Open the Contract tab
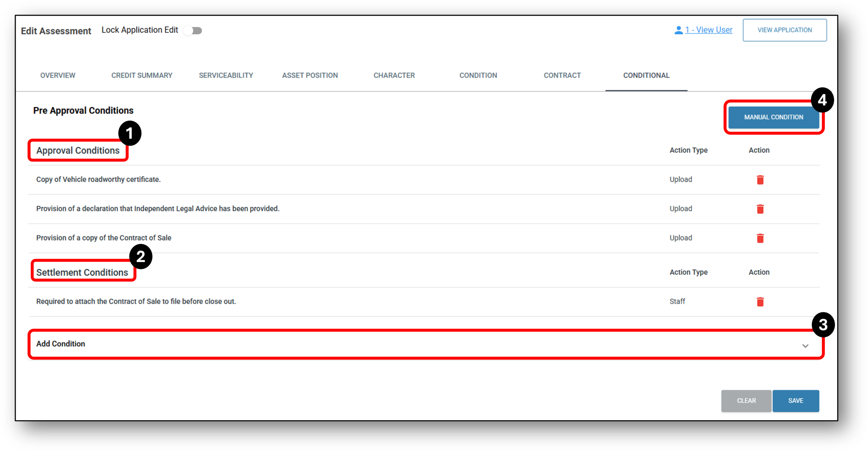868x451 pixels. point(562,75)
